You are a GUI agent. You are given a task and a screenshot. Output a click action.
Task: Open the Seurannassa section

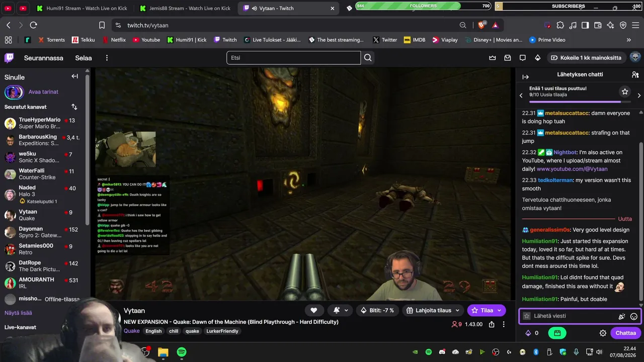coord(44,58)
